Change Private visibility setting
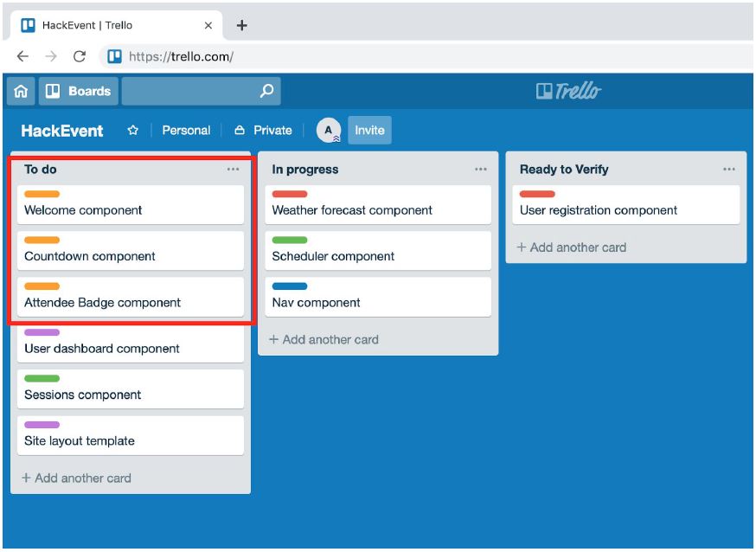The height and width of the screenshot is (552, 756). [263, 131]
